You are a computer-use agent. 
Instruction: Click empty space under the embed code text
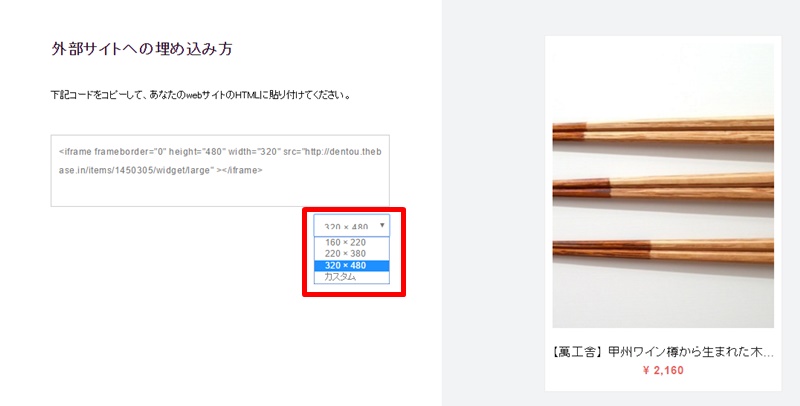pyautogui.click(x=220, y=192)
